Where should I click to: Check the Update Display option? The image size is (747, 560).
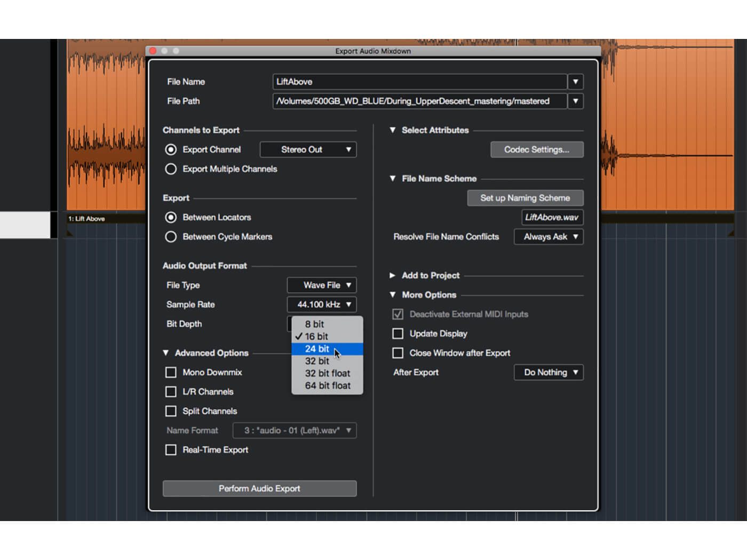click(398, 333)
